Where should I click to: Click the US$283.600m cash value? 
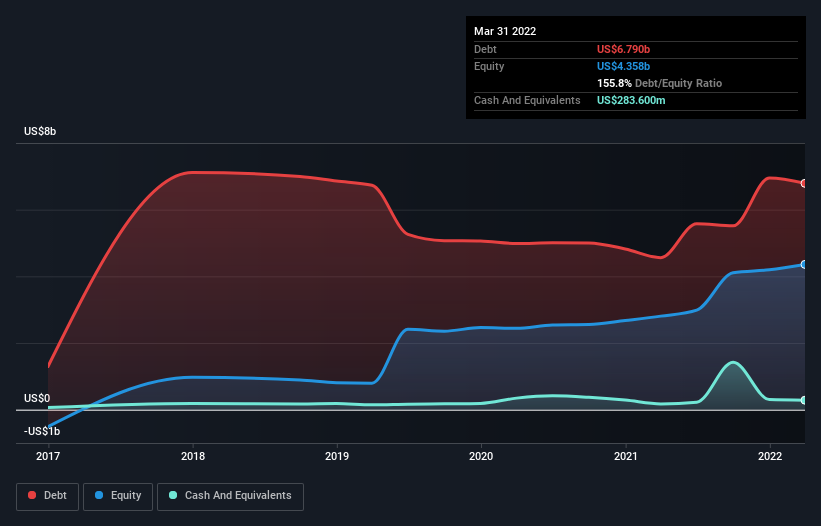click(x=631, y=100)
